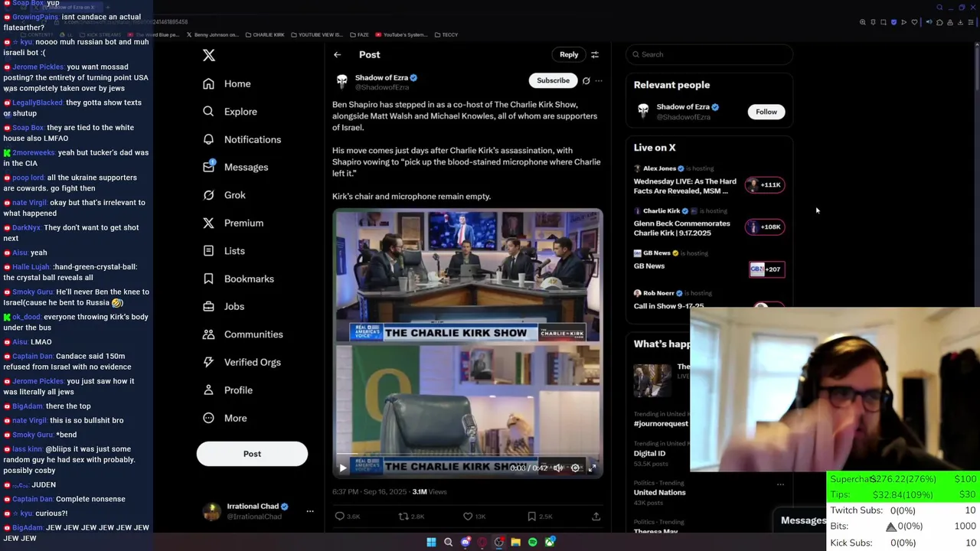Image resolution: width=980 pixels, height=551 pixels.
Task: Click Shadow of Ezra post avatar
Action: tap(342, 80)
